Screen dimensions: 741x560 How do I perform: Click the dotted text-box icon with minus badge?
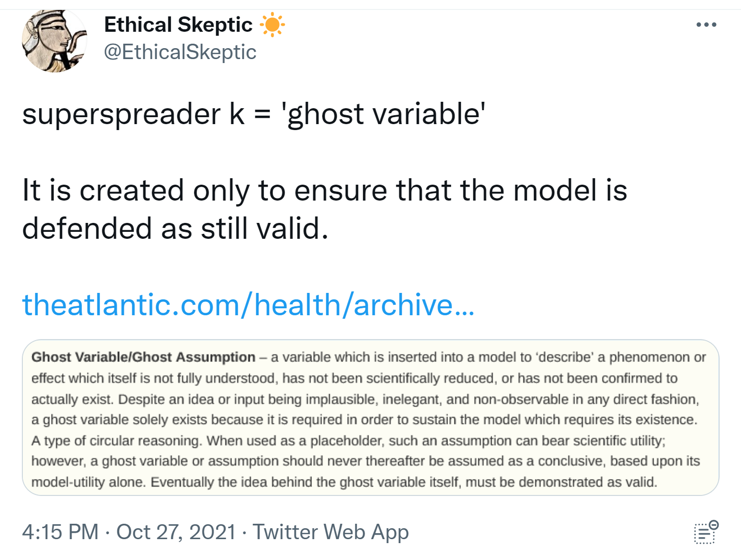pyautogui.click(x=704, y=534)
